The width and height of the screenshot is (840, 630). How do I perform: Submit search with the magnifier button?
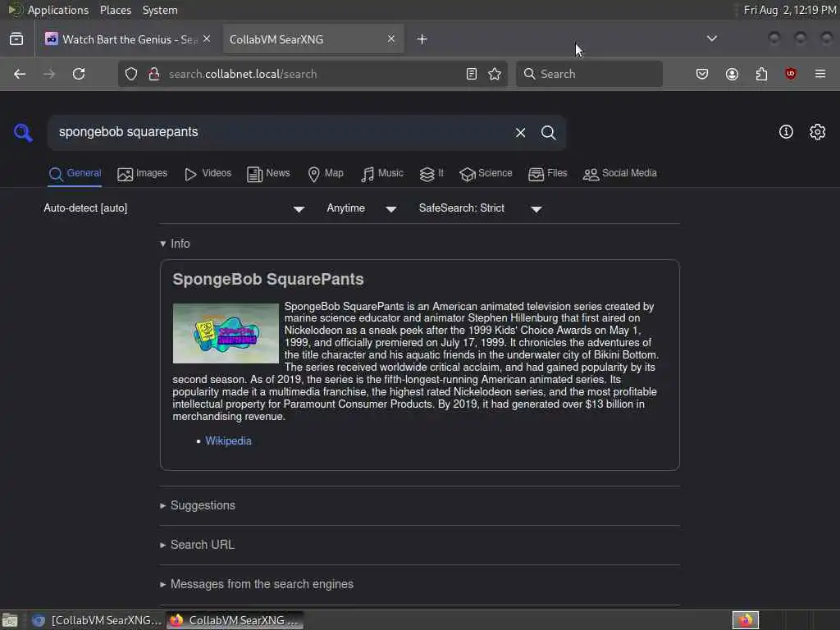548,132
